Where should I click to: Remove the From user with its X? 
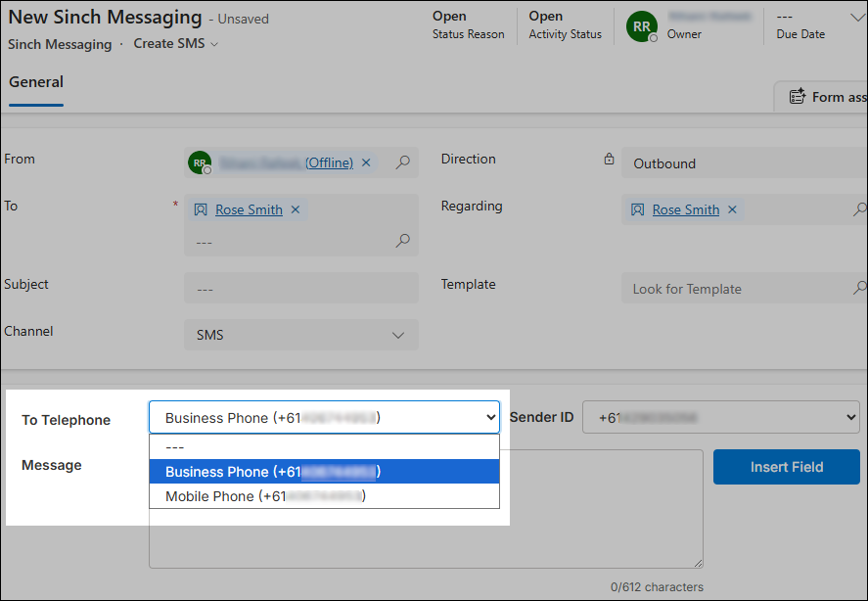tap(366, 162)
